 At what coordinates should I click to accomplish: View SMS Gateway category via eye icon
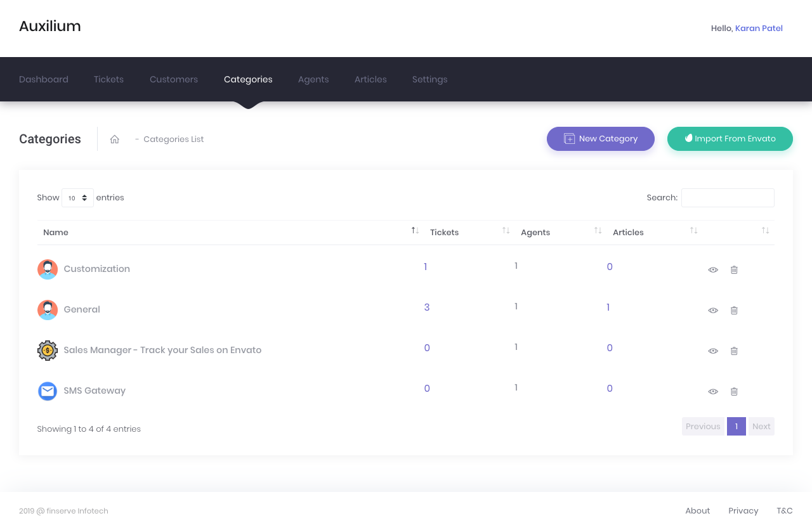pyautogui.click(x=713, y=391)
